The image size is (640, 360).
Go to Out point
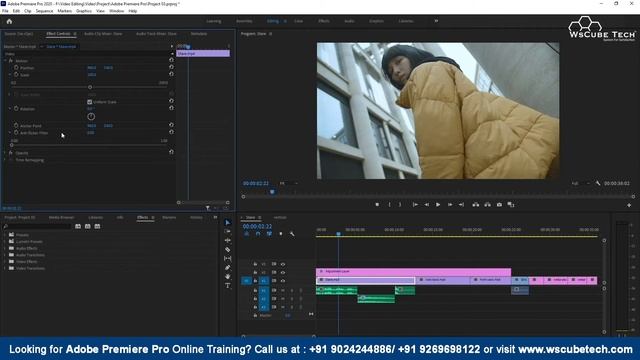click(461, 204)
